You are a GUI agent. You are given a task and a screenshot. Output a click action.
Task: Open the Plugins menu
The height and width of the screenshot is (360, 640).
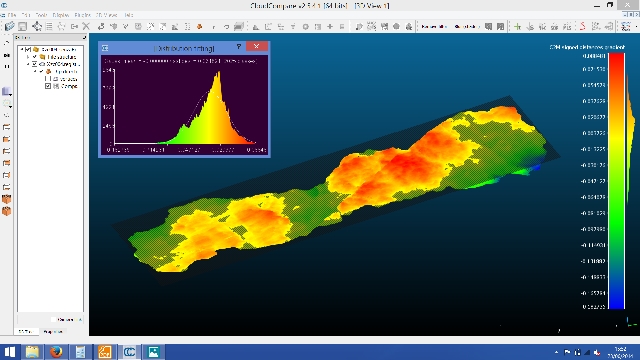pos(82,15)
